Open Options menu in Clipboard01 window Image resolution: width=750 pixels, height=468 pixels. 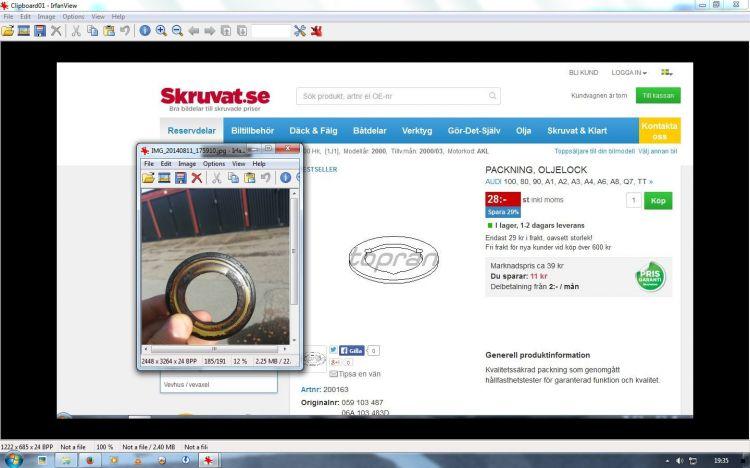point(73,17)
